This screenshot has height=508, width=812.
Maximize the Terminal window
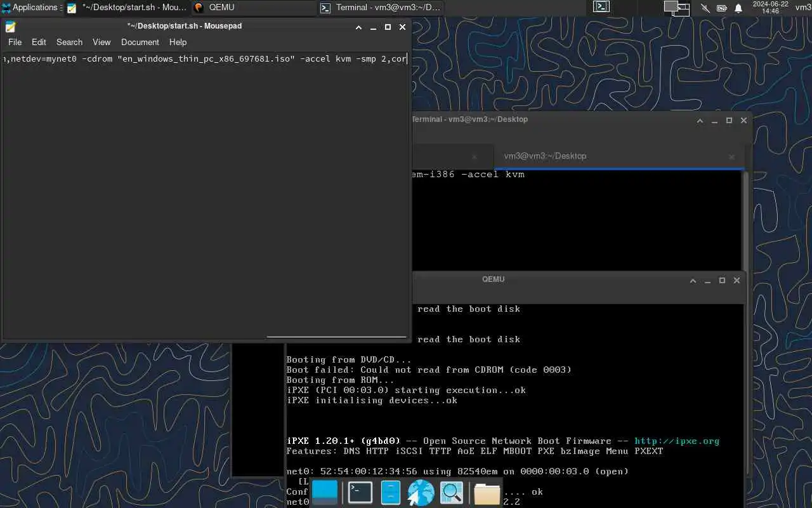(730, 120)
